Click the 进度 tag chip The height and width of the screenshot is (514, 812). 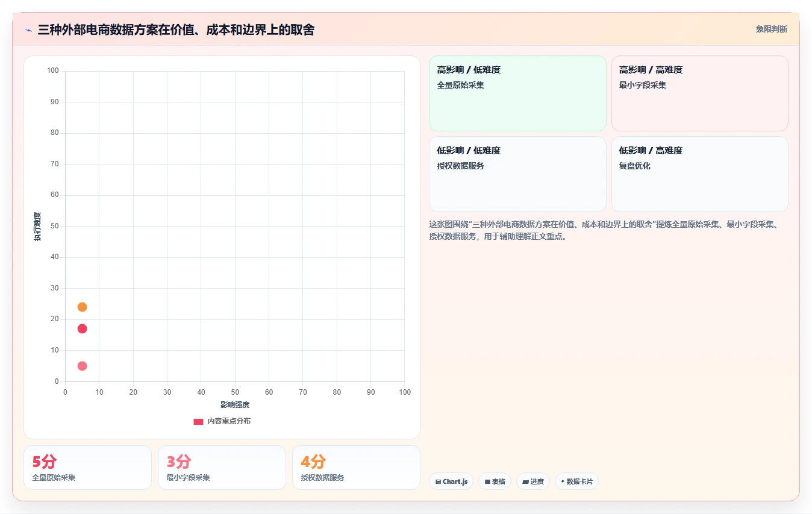pos(533,481)
